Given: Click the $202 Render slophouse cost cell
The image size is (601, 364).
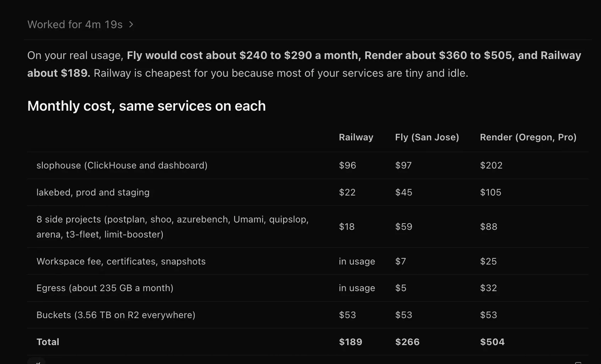Looking at the screenshot, I should (491, 165).
